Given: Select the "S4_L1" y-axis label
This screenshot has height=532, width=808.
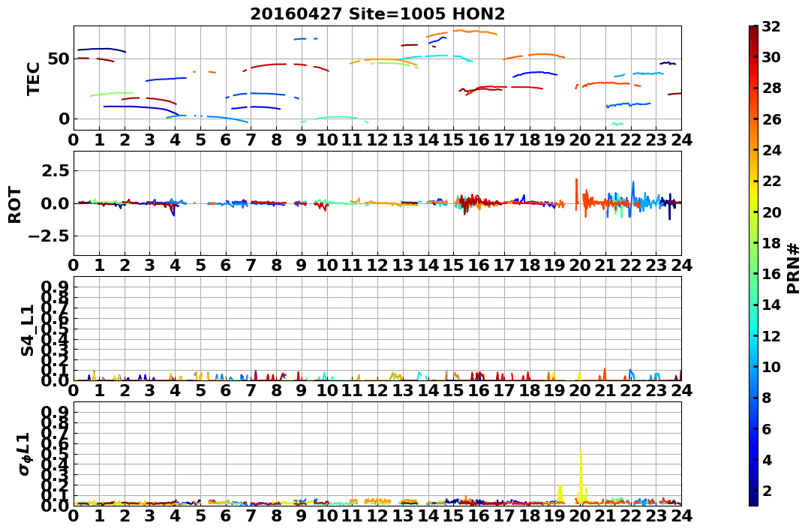Looking at the screenshot, I should click(27, 330).
